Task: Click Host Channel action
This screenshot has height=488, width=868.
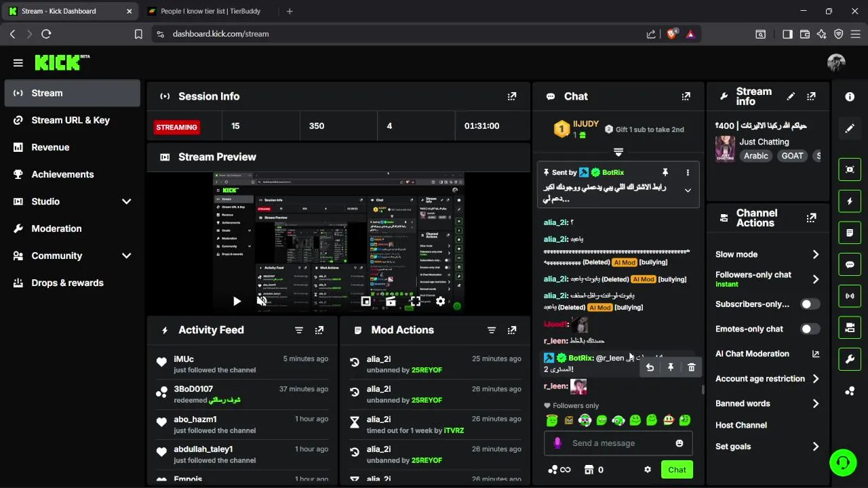Action: (741, 425)
